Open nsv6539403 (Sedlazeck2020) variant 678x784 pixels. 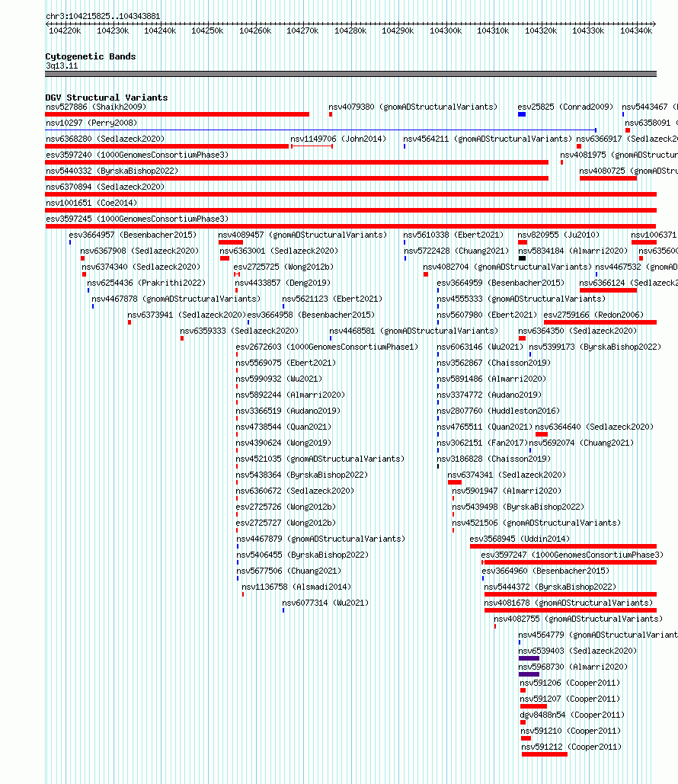(577, 651)
